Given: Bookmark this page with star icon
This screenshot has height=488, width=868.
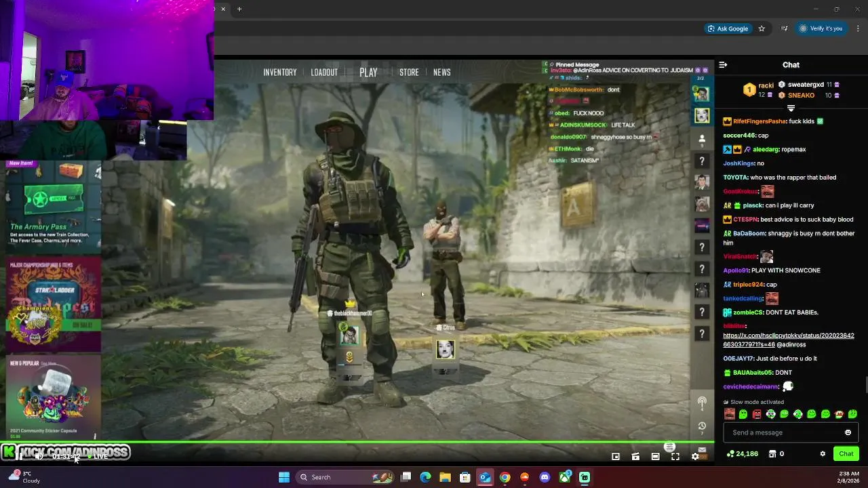Looking at the screenshot, I should 762,28.
